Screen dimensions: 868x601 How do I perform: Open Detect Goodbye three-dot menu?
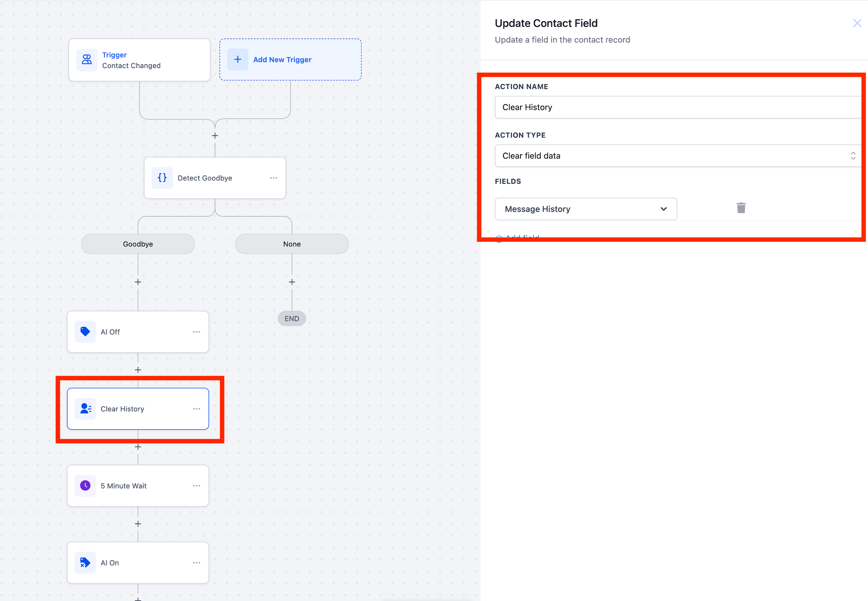(x=273, y=178)
